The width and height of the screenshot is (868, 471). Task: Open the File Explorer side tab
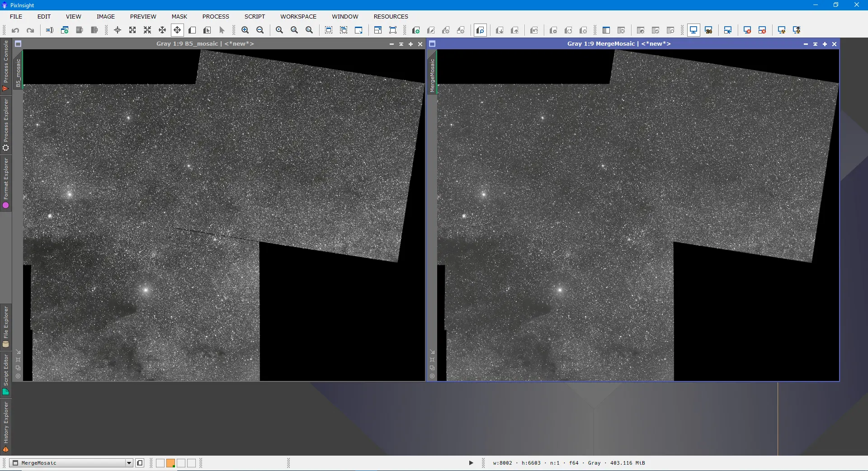click(6, 327)
